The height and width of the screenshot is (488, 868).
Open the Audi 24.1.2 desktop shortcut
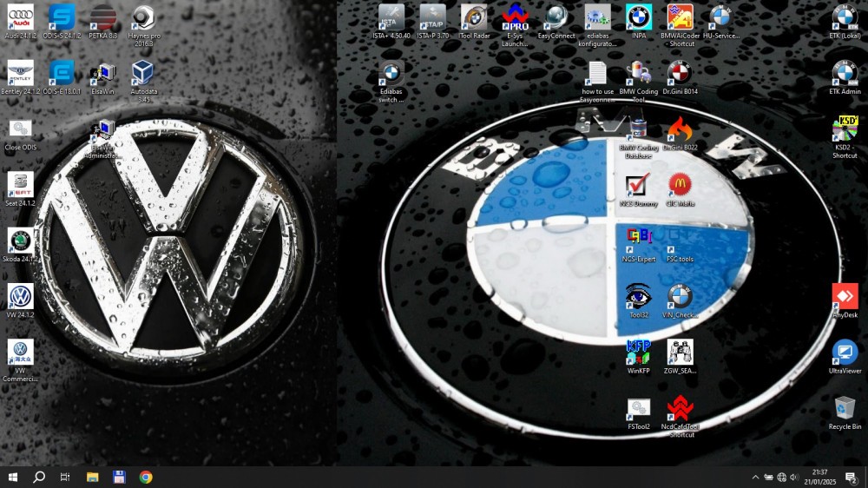[21, 21]
